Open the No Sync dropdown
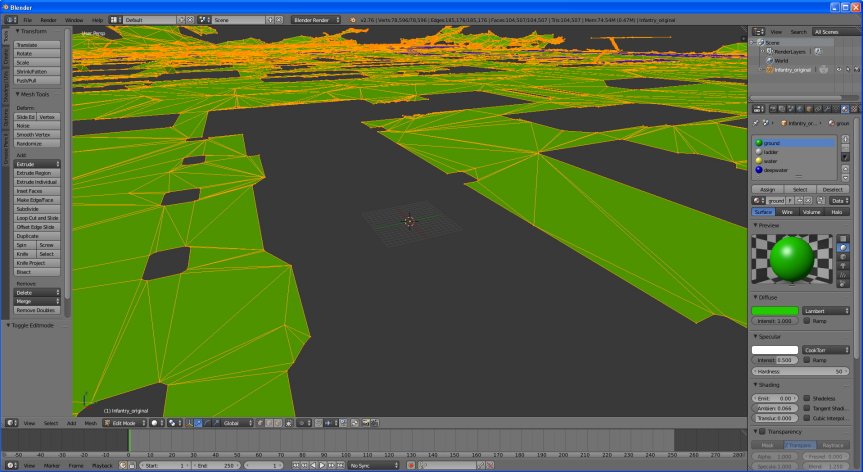863x472 pixels. [374, 465]
